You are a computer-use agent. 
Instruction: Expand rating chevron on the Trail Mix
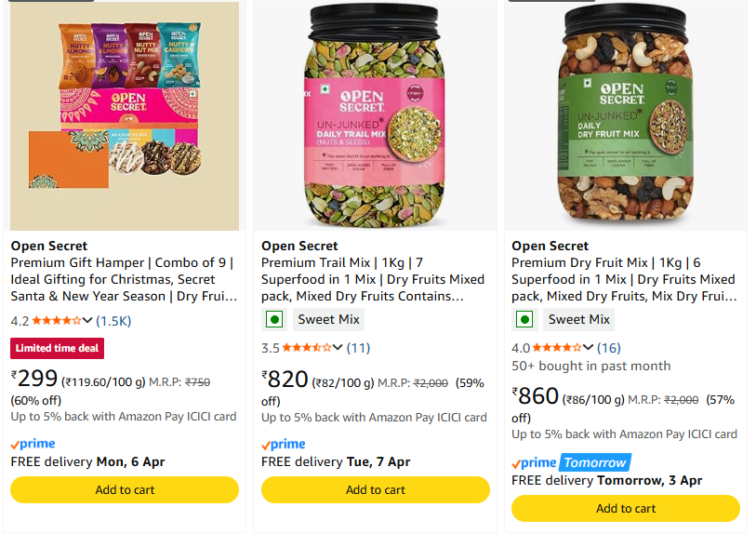338,348
